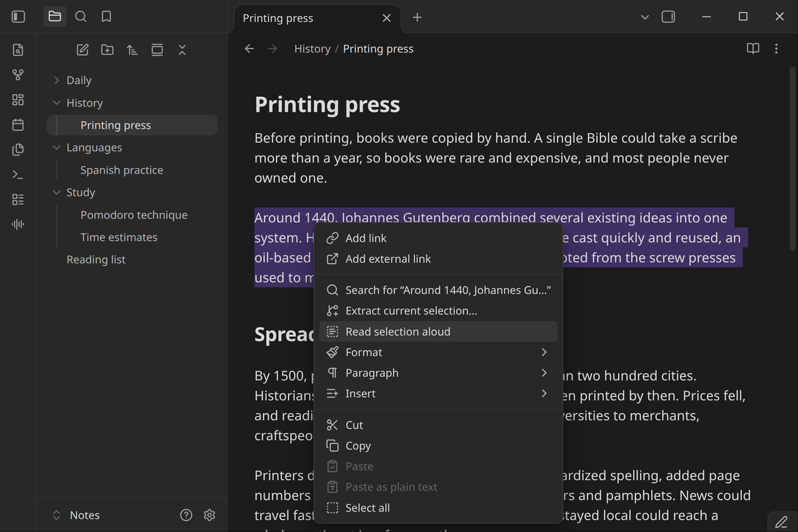Screen dimensions: 798x532
Task: Navigate back in note history
Action: click(249, 49)
